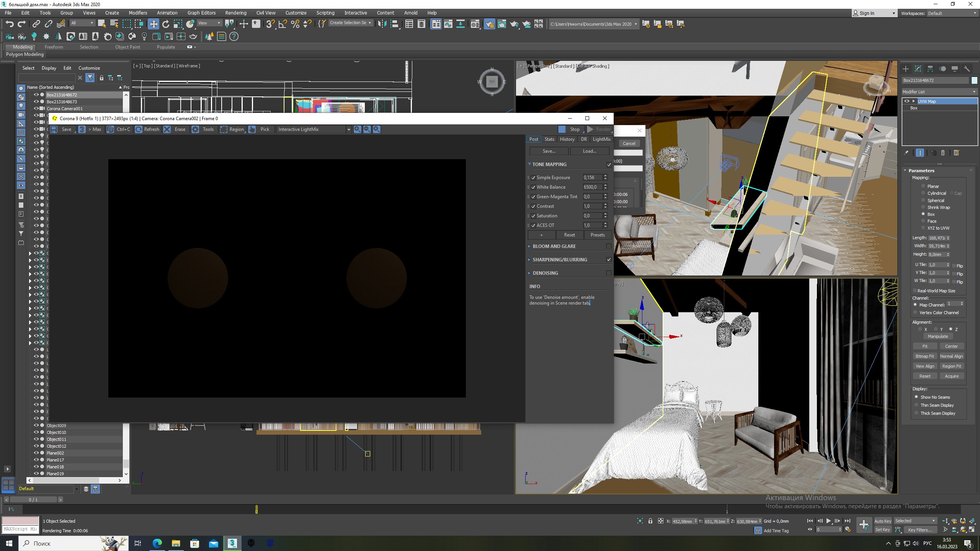Viewport: 980px width, 551px height.
Task: Click Erase in Corona frame buffer
Action: (x=175, y=129)
